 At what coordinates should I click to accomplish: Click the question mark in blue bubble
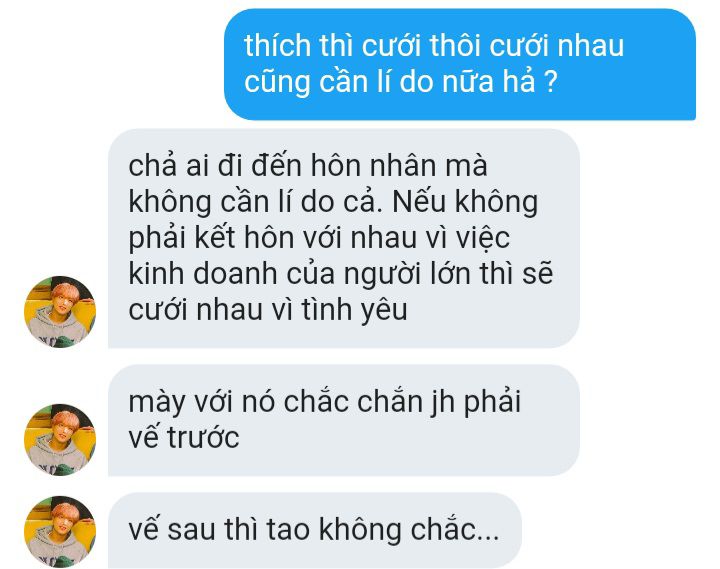point(551,82)
